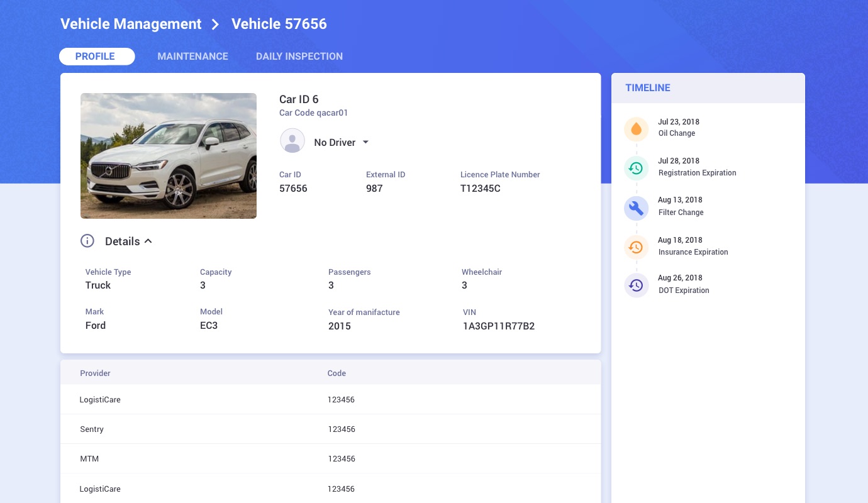The height and width of the screenshot is (503, 868).
Task: Click the Filter Change wrench icon
Action: (x=636, y=207)
